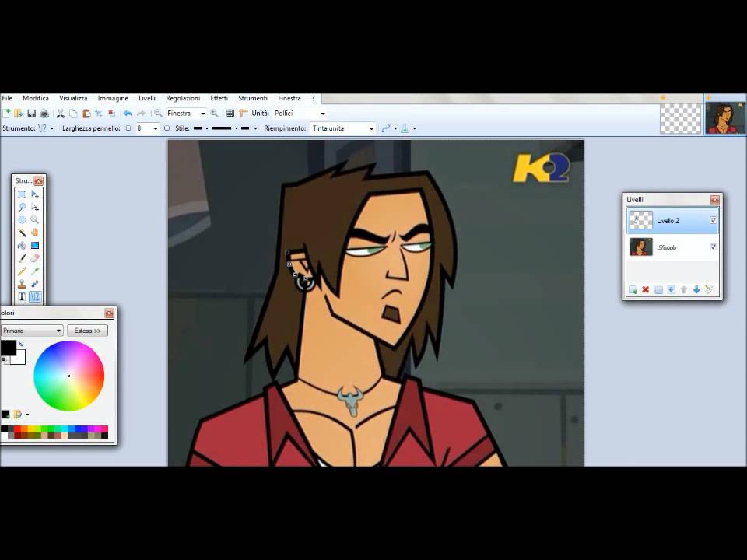747x560 pixels.
Task: Pick a color on the color wheel
Action: point(68,376)
